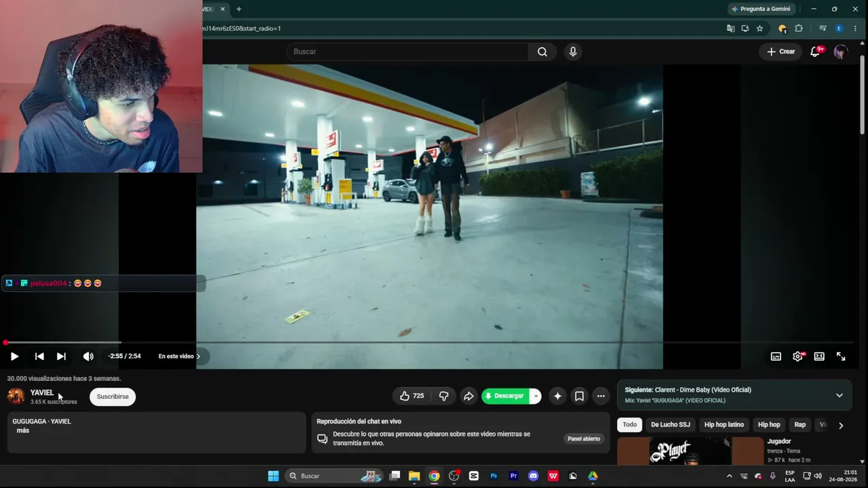Click the taskbar 'Buscar' search box

click(x=335, y=476)
